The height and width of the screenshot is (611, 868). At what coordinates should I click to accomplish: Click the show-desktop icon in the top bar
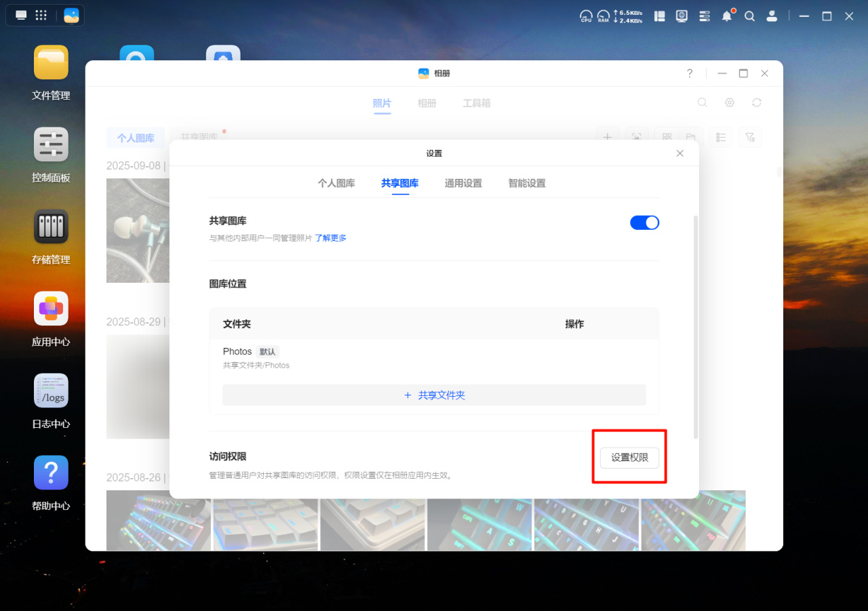(22, 16)
